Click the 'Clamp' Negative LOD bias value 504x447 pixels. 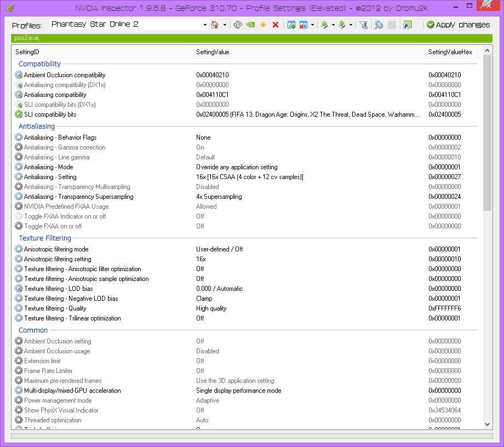point(204,299)
